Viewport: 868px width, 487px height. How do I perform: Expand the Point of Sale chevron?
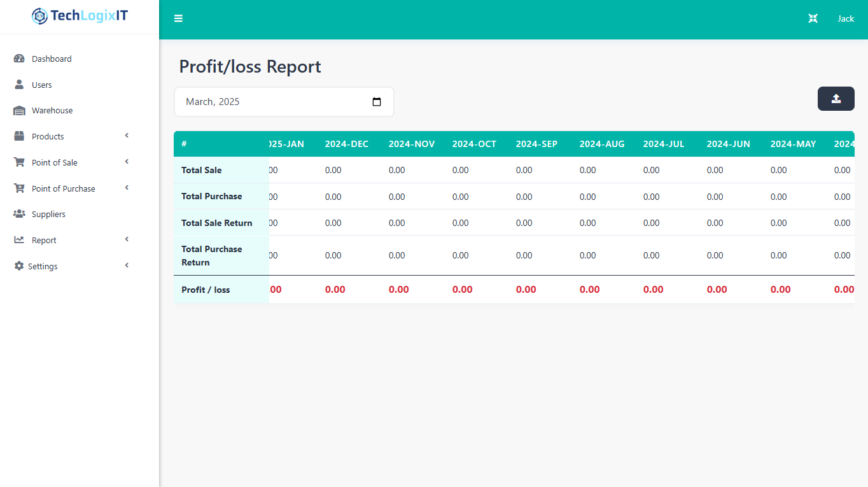127,162
